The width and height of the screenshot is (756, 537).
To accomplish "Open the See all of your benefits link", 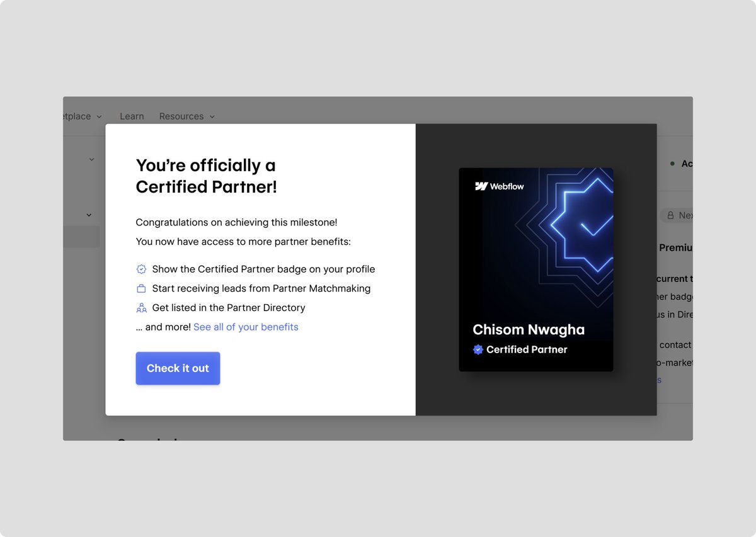I will (x=246, y=327).
